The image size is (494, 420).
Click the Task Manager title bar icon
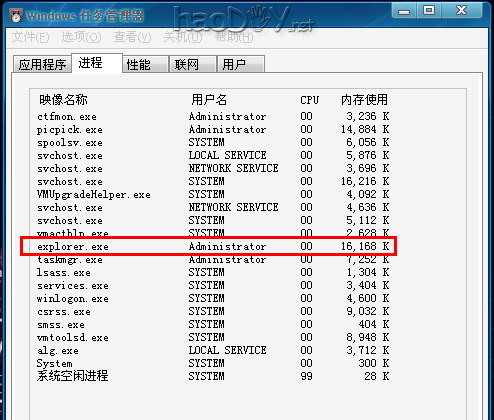[16, 16]
